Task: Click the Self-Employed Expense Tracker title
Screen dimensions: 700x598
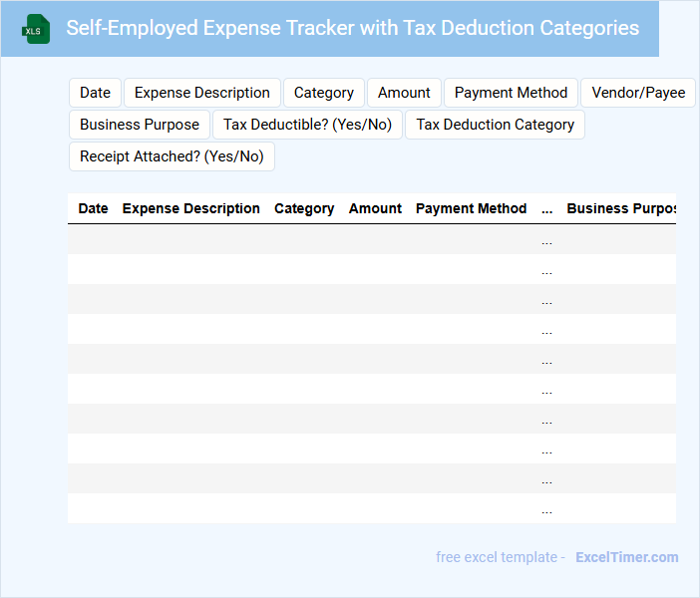Action: click(x=353, y=28)
